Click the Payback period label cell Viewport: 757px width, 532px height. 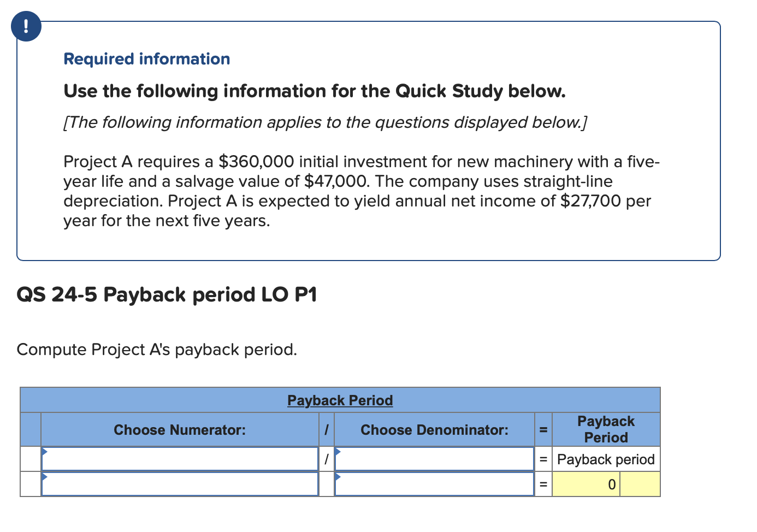pyautogui.click(x=605, y=459)
